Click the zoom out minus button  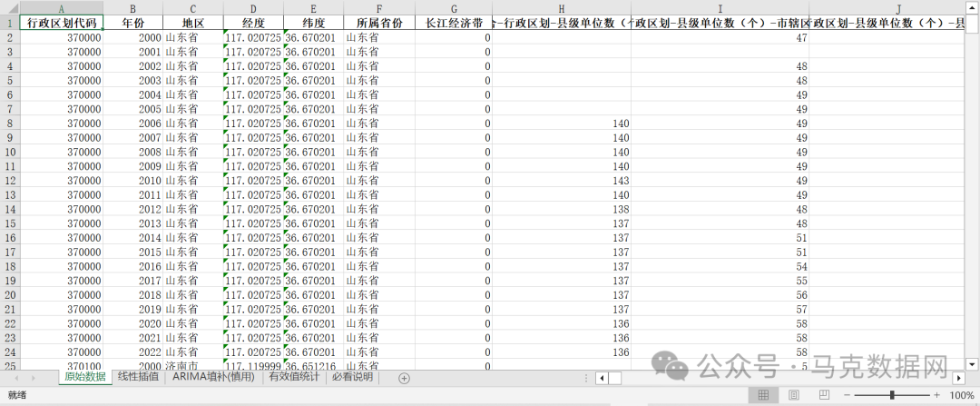(x=847, y=395)
